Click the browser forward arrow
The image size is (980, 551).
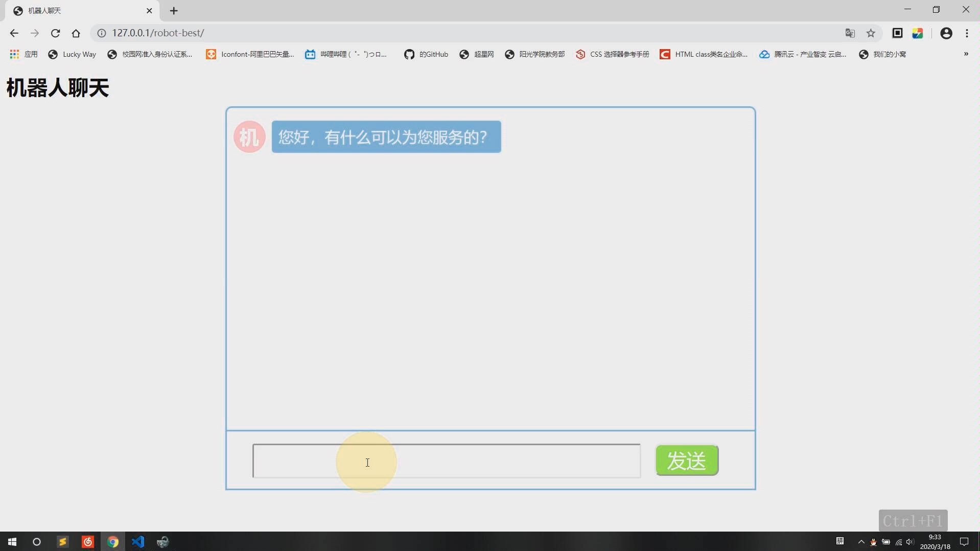click(x=34, y=33)
